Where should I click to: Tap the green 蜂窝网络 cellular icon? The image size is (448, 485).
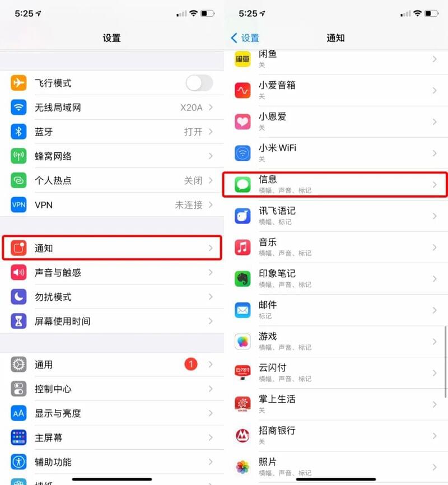pyautogui.click(x=18, y=156)
